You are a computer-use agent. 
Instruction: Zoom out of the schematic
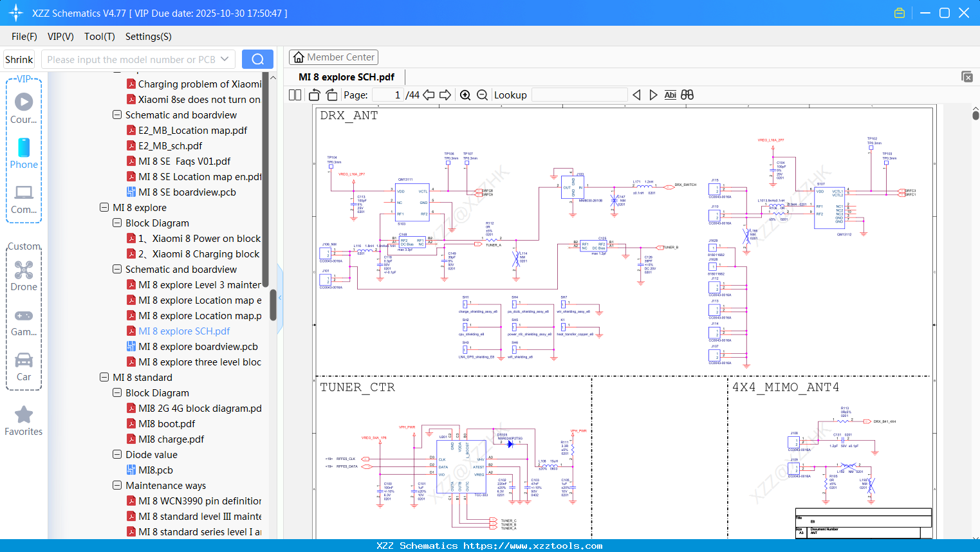(482, 95)
